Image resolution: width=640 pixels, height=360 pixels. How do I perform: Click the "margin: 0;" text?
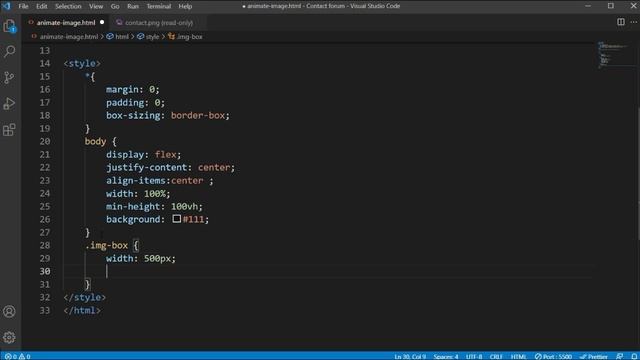(133, 89)
